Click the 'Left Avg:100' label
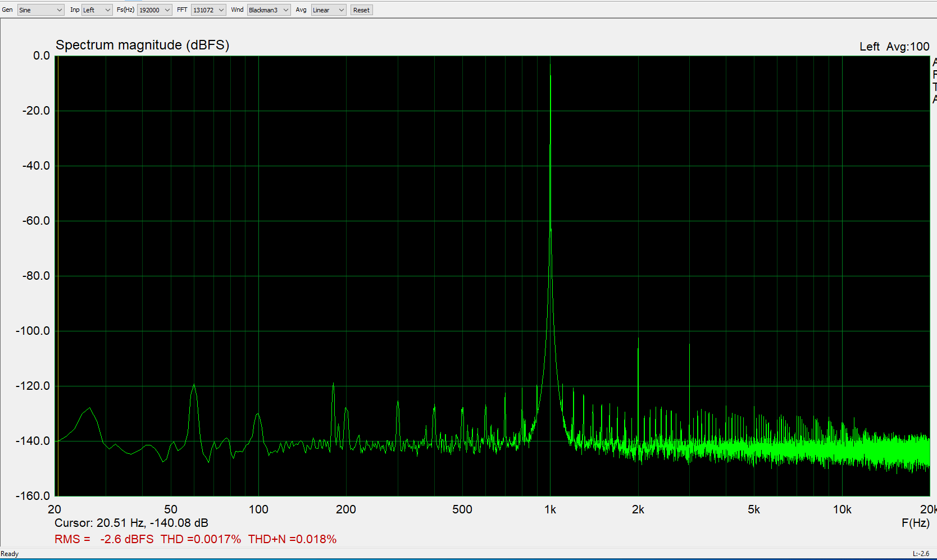 894,47
